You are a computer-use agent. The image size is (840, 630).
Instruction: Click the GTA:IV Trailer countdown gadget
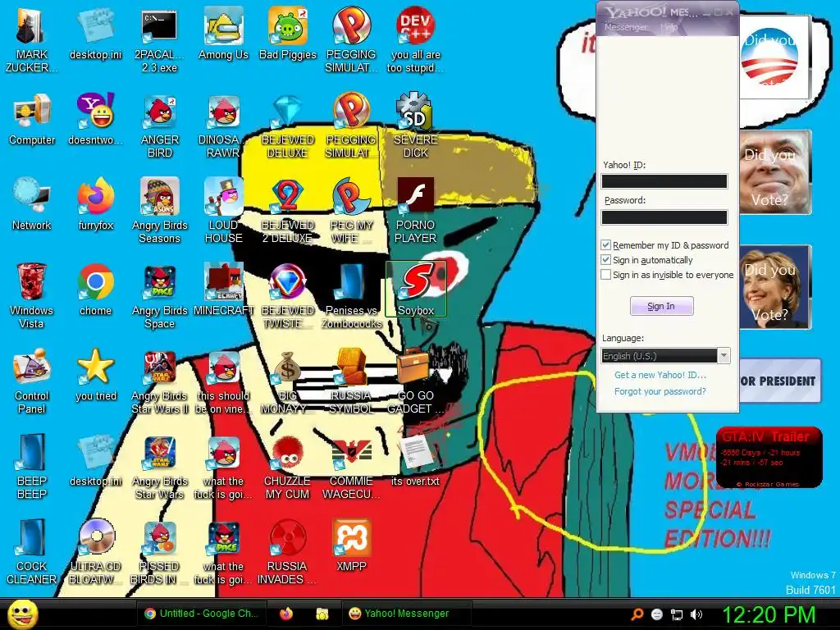click(769, 457)
